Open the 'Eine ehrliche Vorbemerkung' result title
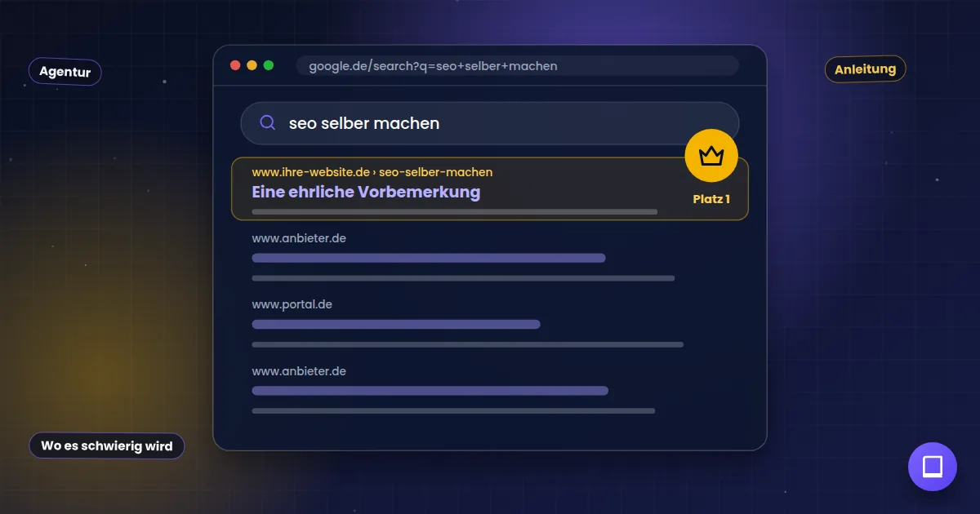This screenshot has height=514, width=980. [x=366, y=192]
